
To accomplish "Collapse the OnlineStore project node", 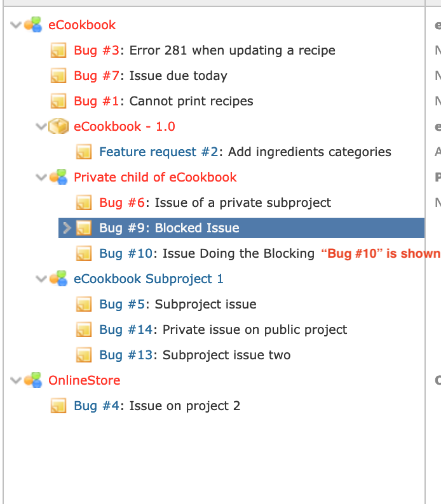I will point(16,380).
